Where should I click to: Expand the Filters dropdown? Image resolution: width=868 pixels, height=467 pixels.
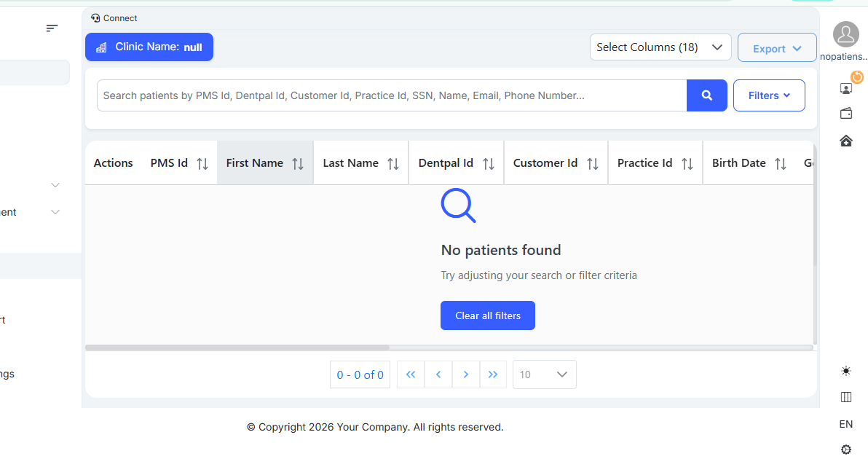click(x=769, y=95)
